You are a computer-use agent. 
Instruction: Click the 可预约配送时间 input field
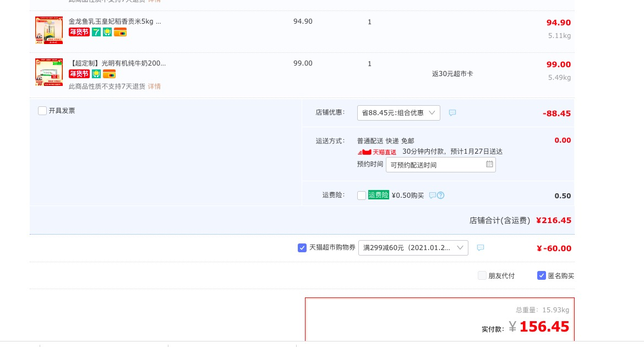click(441, 165)
